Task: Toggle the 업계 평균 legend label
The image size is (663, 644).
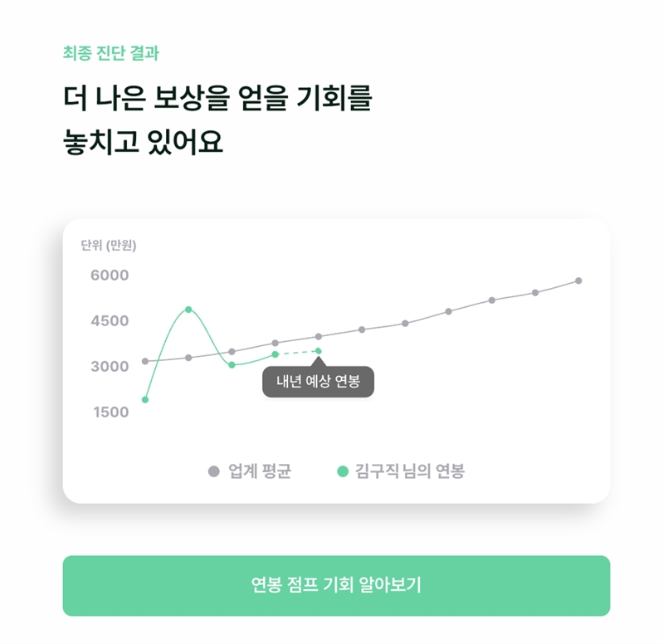Action: coord(260,471)
